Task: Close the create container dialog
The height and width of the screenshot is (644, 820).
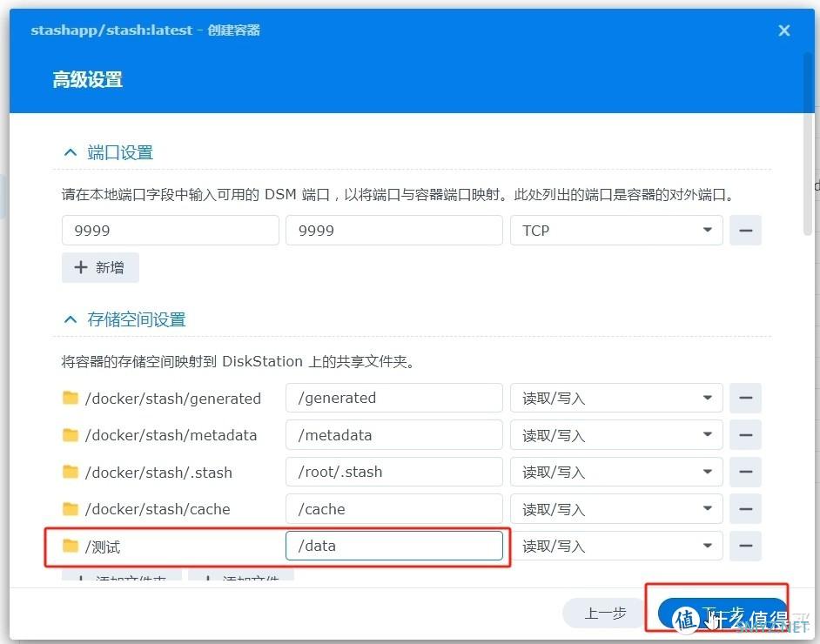Action: (x=784, y=30)
